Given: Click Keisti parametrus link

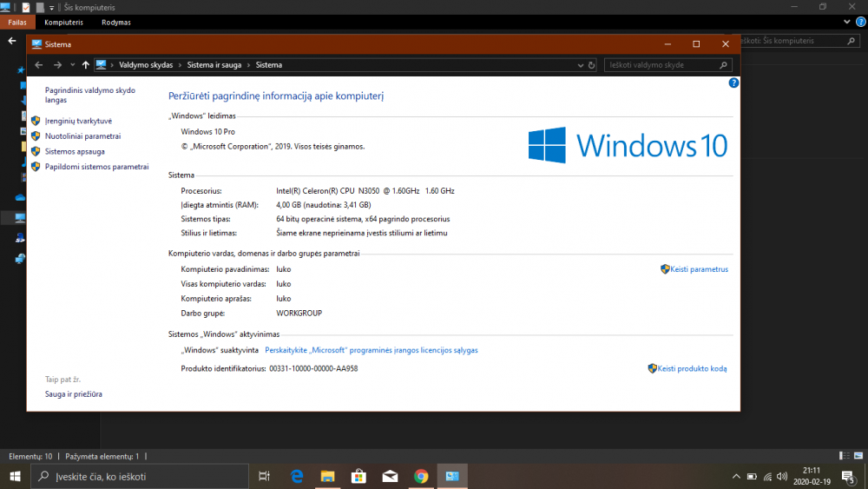Looking at the screenshot, I should click(x=699, y=269).
